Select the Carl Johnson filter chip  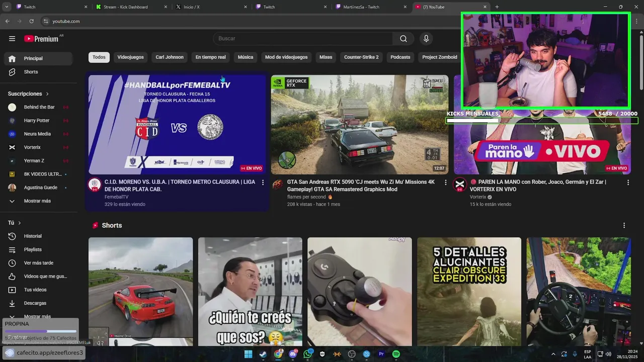coord(170,57)
